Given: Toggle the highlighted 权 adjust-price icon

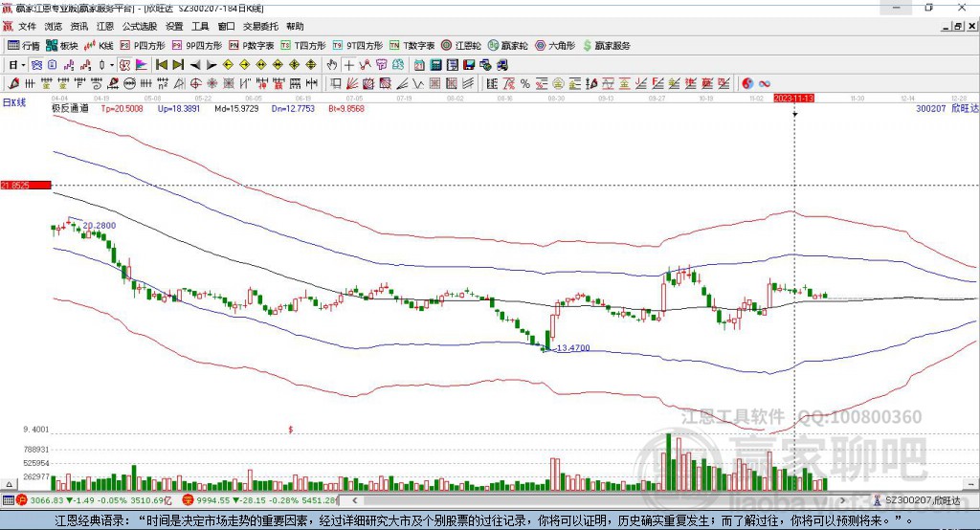Looking at the screenshot, I should coord(125,65).
